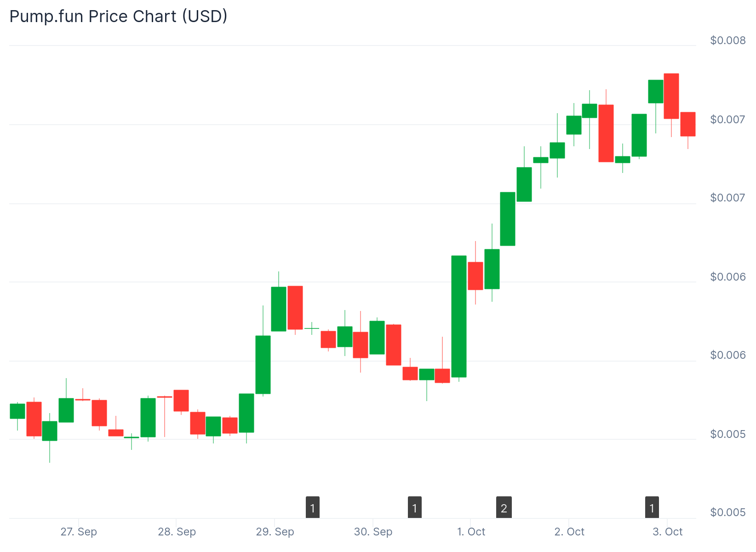The image size is (756, 552).
Task: Select the highest red candle at chart peak
Action: coord(671,96)
